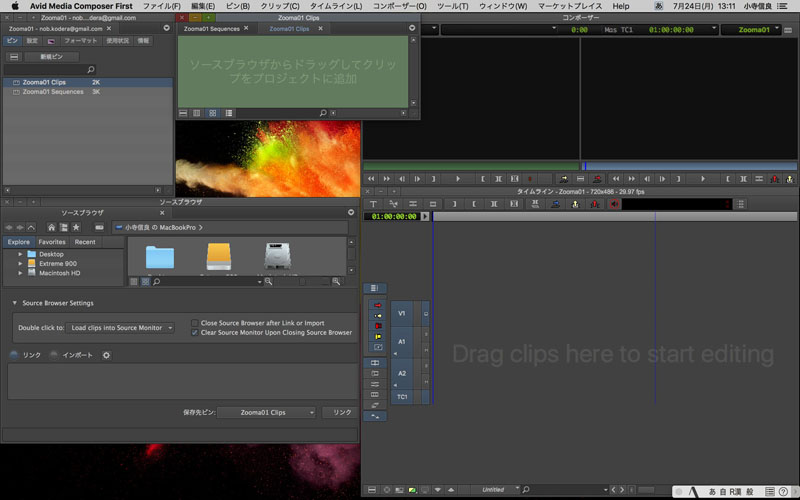Click the thumbnail zoom slider in Source Browser
The width and height of the screenshot is (800, 500).
coord(304,282)
